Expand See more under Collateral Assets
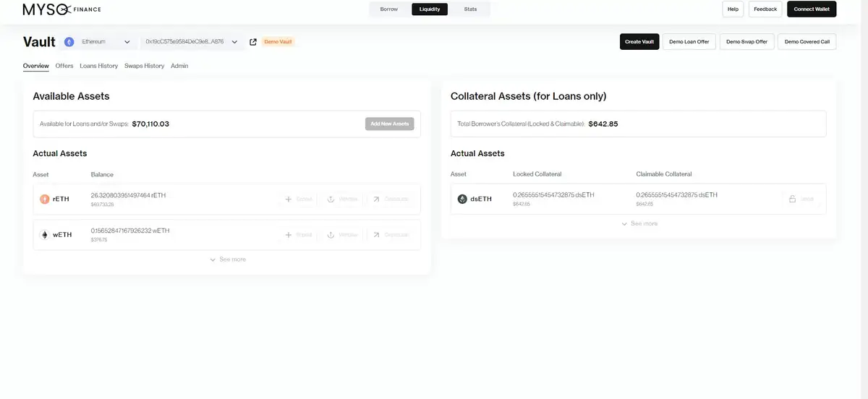Screen dimensions: 868x399 pyautogui.click(x=639, y=224)
